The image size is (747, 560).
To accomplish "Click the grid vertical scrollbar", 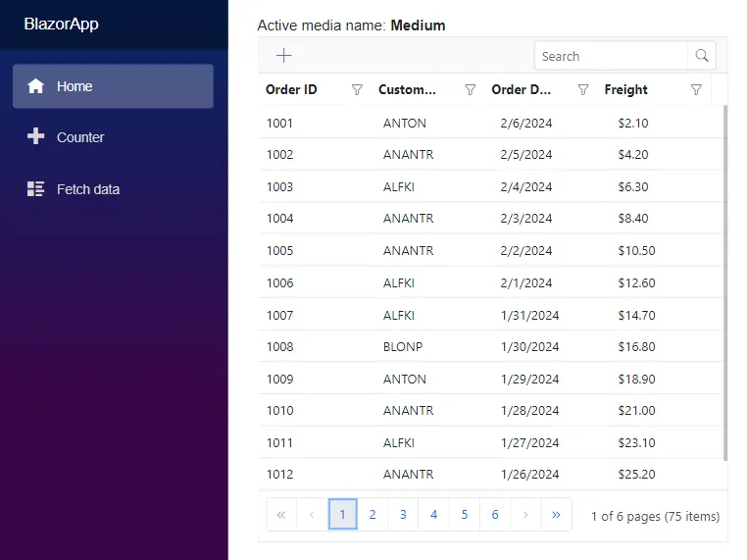I will 725,282.
